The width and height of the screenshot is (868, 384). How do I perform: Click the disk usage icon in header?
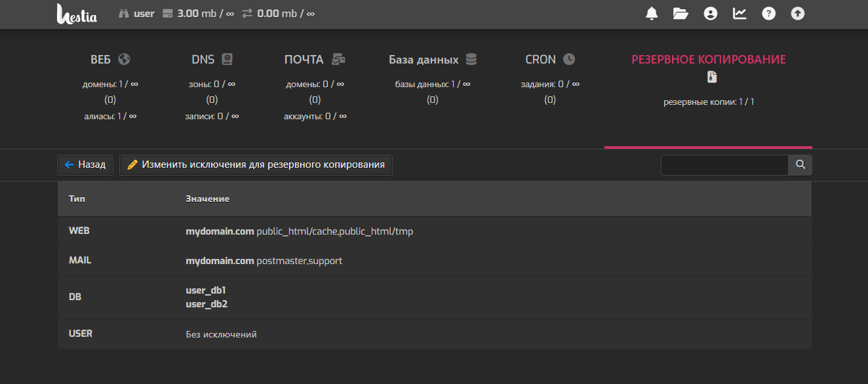point(167,13)
